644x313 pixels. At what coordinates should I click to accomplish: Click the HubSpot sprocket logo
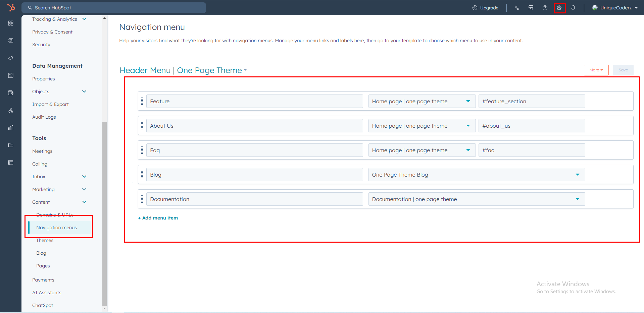coord(11,7)
